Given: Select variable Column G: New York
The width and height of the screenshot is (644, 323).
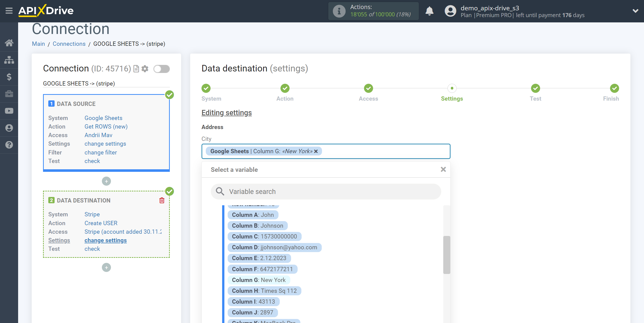Looking at the screenshot, I should (x=259, y=280).
